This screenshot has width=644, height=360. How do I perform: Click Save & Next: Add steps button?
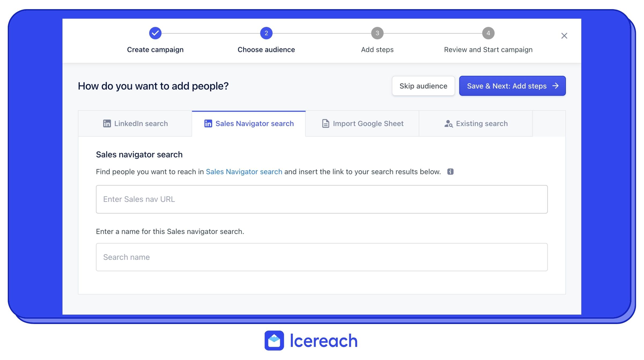click(x=512, y=85)
